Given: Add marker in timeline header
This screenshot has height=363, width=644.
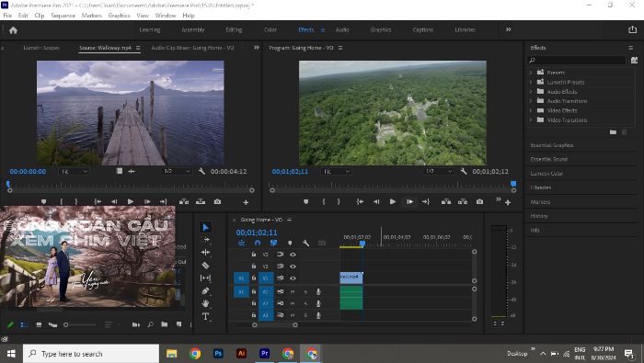Looking at the screenshot, I should [290, 244].
